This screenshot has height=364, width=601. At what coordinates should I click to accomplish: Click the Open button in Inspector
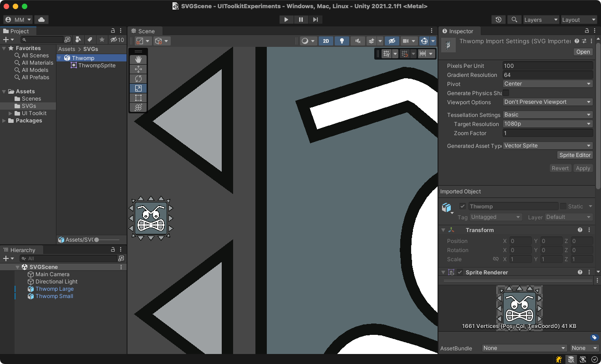coord(583,52)
